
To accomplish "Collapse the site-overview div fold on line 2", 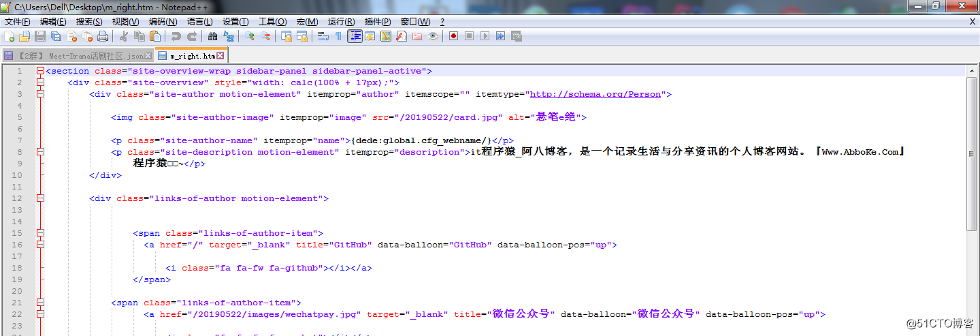I will (40, 82).
